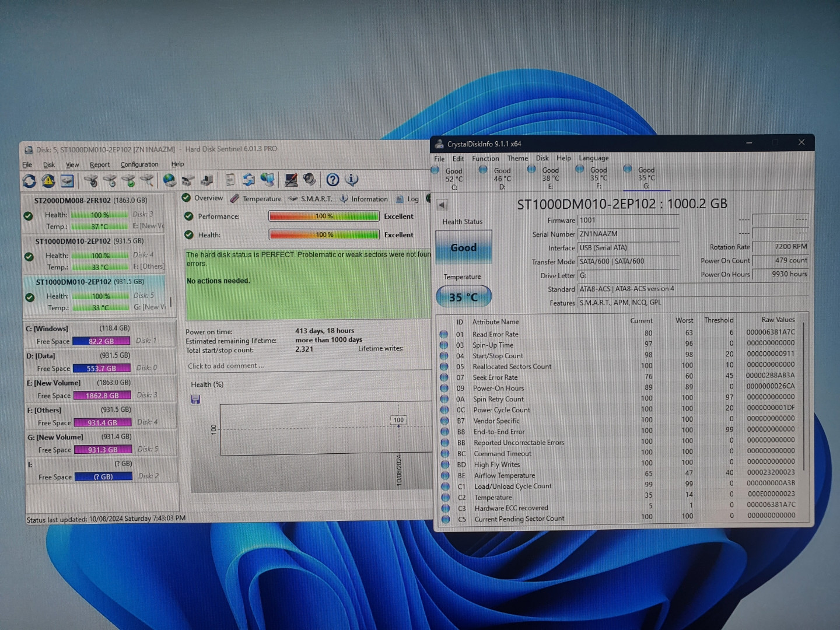The height and width of the screenshot is (630, 840).
Task: Click the Good health status button
Action: [464, 247]
